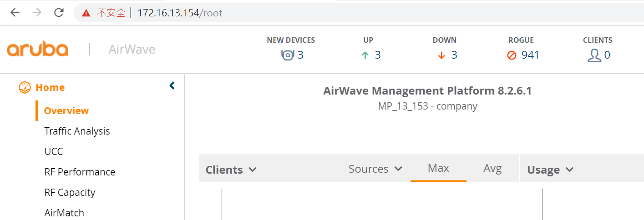Click the browser back arrow

[x=15, y=13]
